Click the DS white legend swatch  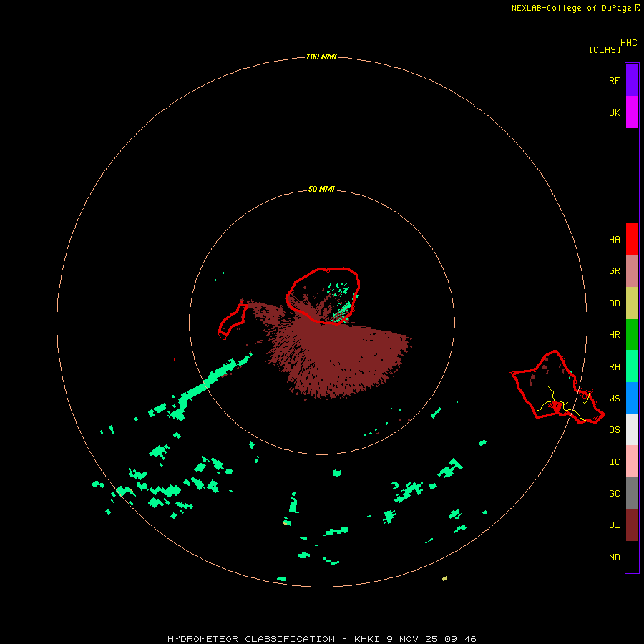click(632, 429)
